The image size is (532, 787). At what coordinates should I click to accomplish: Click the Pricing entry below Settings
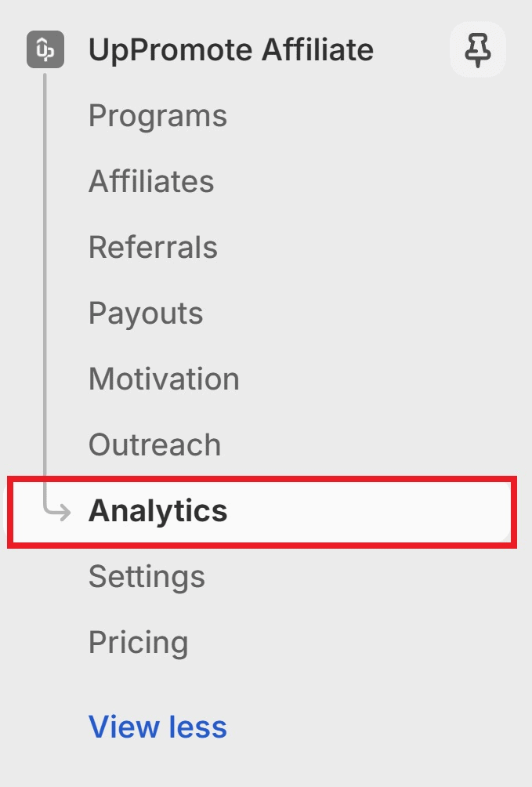[x=139, y=643]
